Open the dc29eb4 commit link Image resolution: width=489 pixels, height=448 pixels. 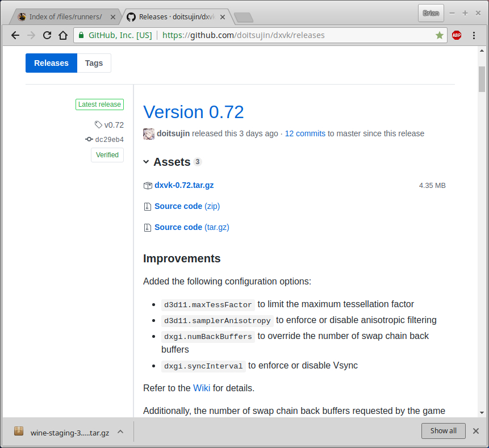[x=109, y=139]
